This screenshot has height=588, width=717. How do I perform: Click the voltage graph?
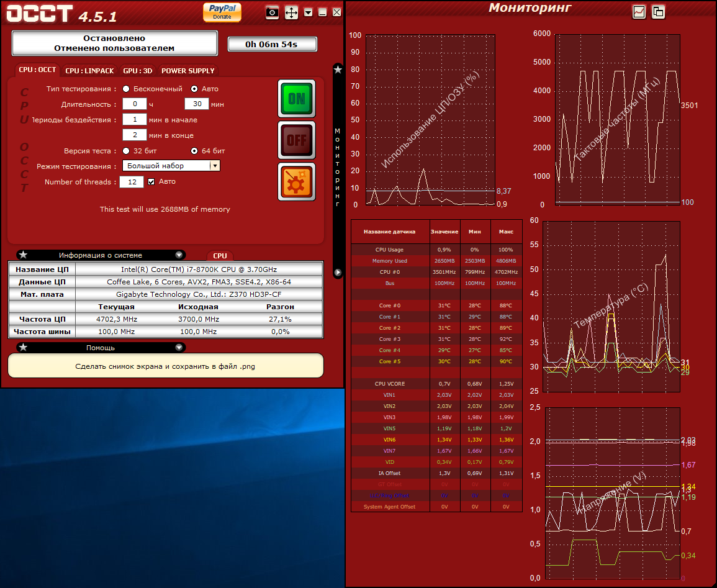coord(613,493)
